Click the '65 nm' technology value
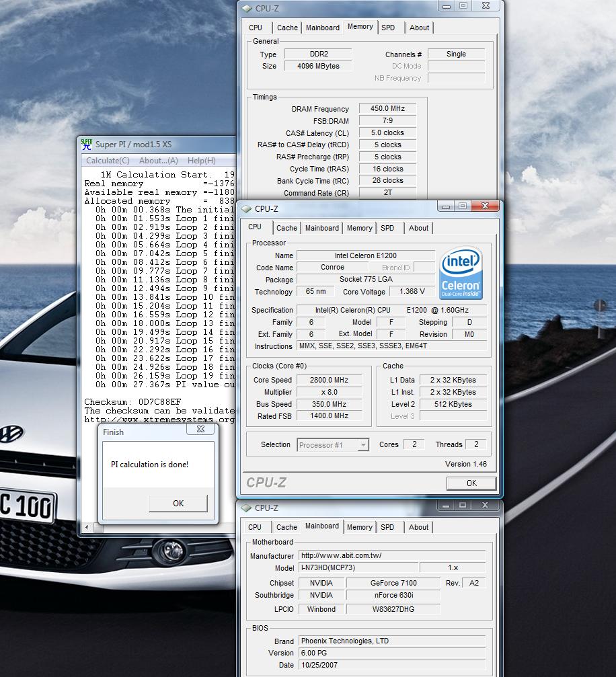This screenshot has height=677, width=616. pyautogui.click(x=316, y=291)
